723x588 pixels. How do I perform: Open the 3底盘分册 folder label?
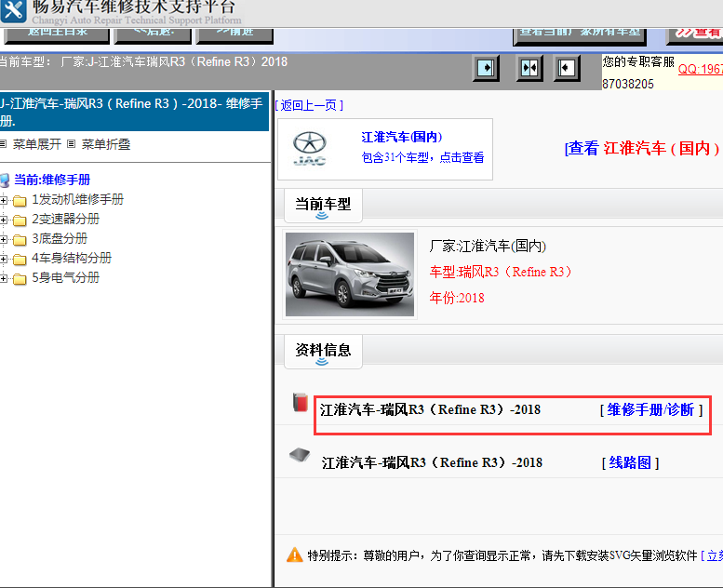coord(60,238)
